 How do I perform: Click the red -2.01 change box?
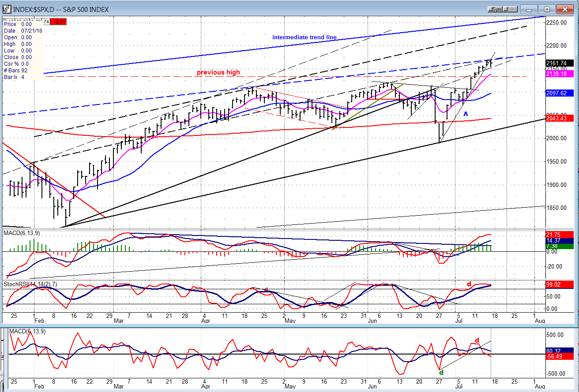coord(58,22)
